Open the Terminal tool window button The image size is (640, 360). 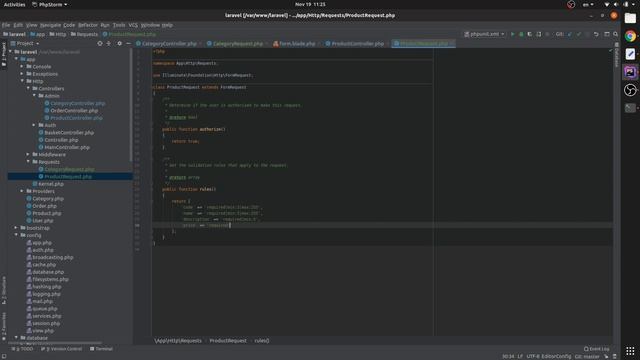(101, 349)
